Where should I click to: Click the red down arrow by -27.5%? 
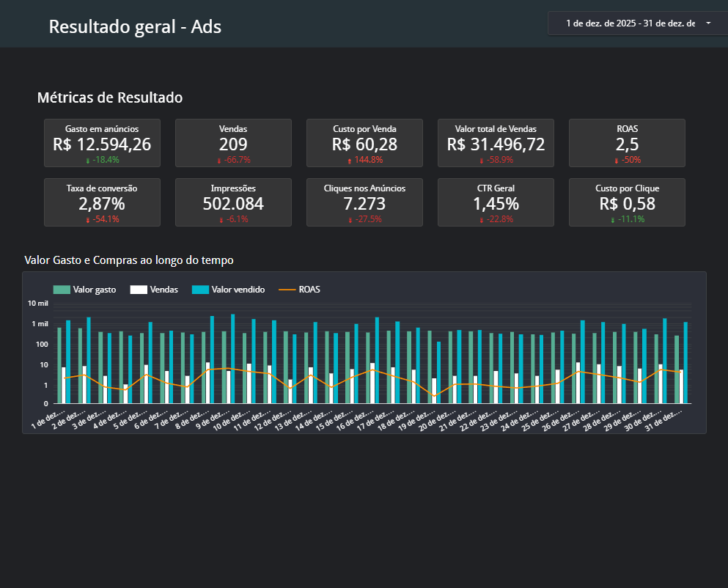pos(350,220)
